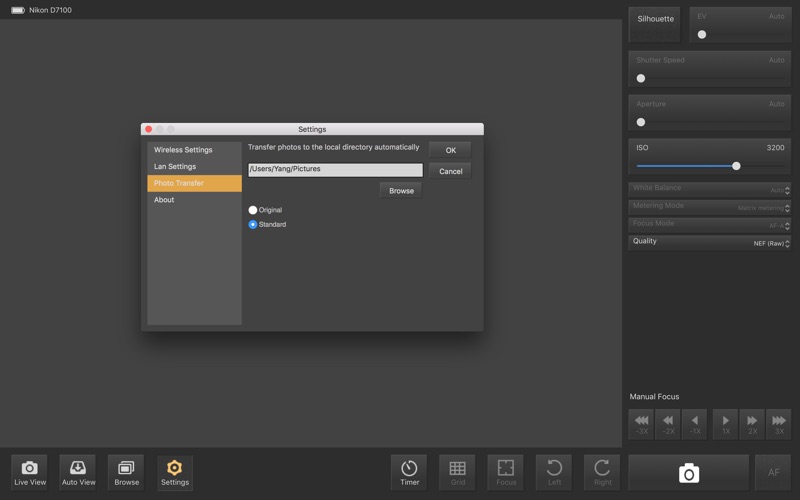Trigger autofocus with the AF button
The width and height of the screenshot is (800, 500).
773,473
